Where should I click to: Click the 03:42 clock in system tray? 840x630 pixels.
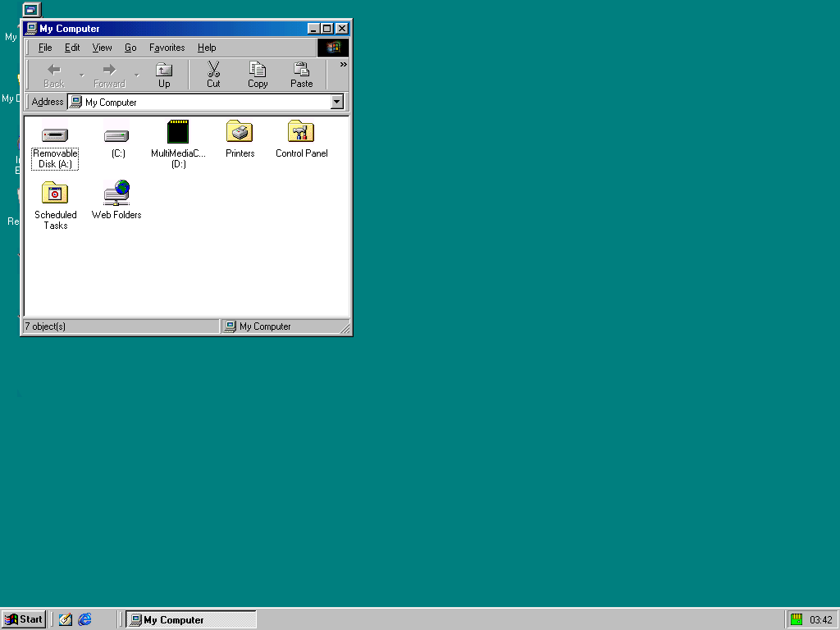click(820, 620)
